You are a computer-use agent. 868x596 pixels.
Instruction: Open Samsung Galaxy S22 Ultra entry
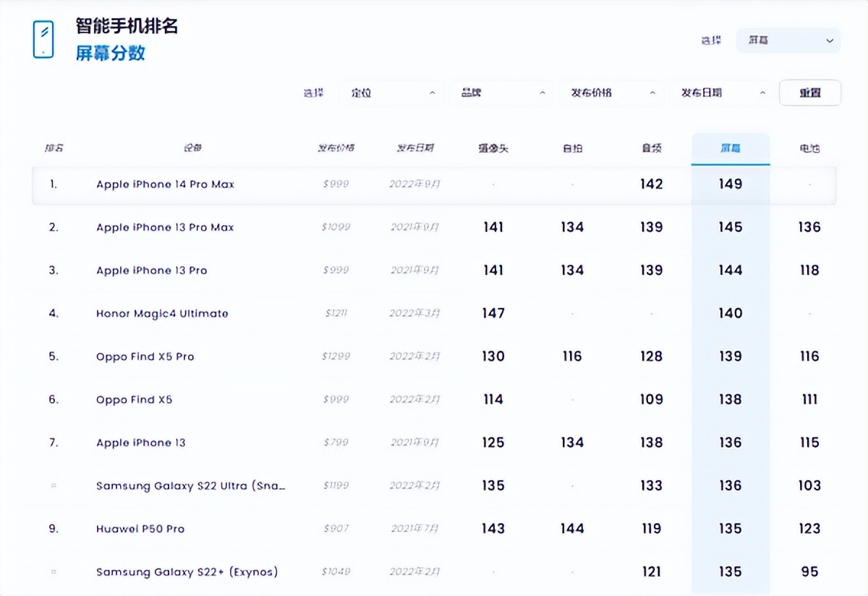[x=191, y=486]
